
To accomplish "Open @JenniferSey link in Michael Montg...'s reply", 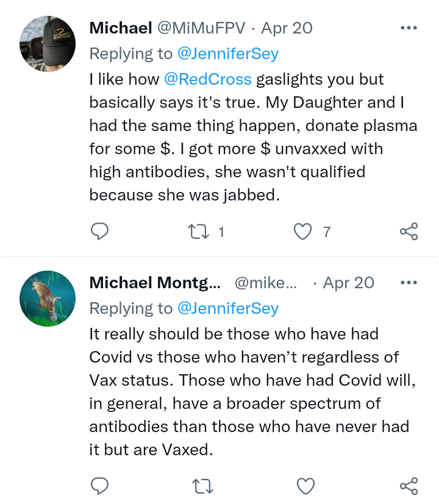I will coord(227,308).
